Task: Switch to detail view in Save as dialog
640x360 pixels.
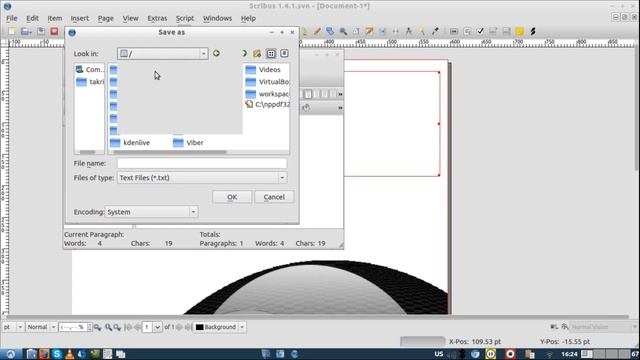Action: point(284,53)
